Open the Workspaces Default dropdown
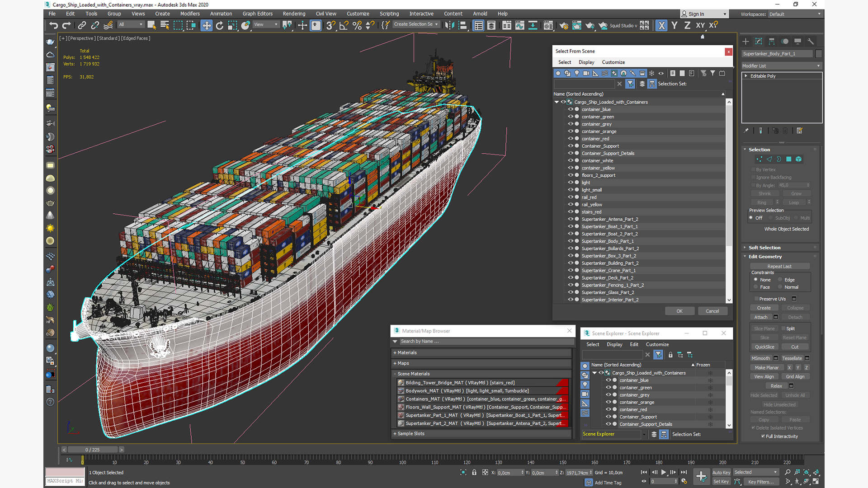868x488 pixels. pos(795,14)
